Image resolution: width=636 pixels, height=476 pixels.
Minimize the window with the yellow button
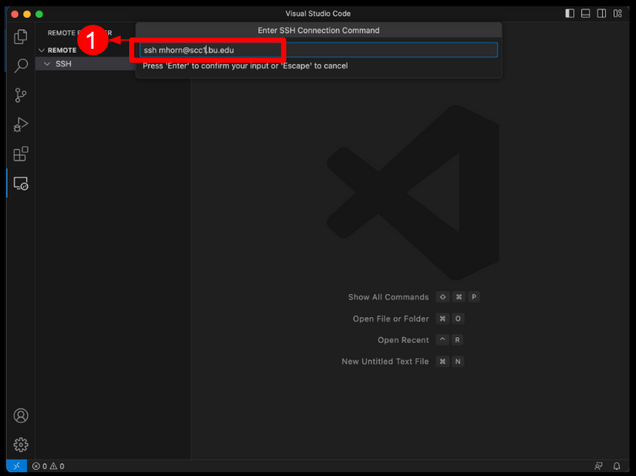(27, 14)
